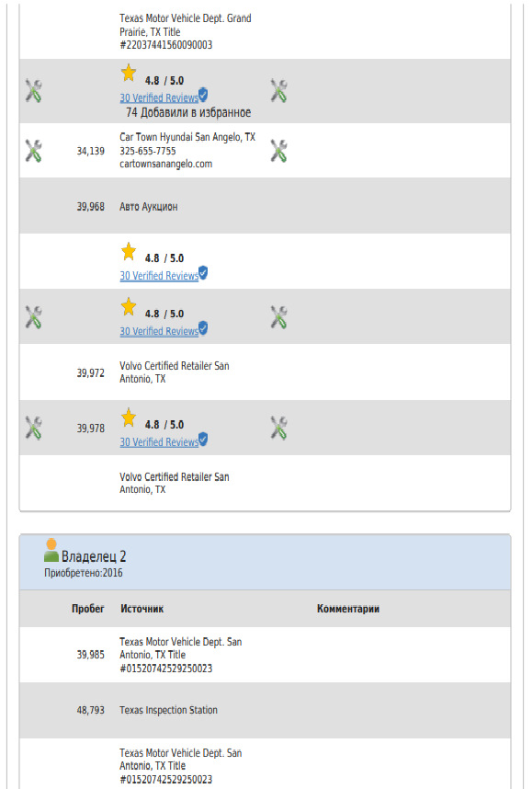Select left service wrench beside 34,139 mileage
The height and width of the screenshot is (789, 532).
click(33, 151)
